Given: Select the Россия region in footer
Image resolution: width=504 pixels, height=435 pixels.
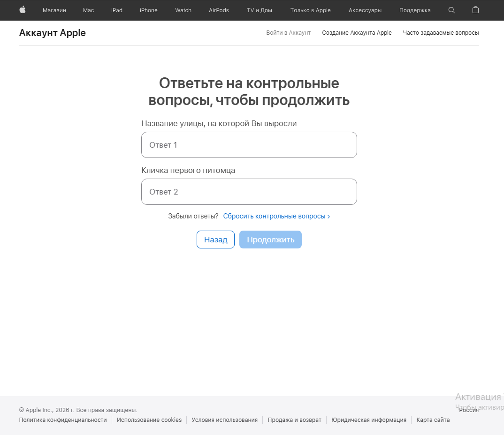Looking at the screenshot, I should 469,410.
